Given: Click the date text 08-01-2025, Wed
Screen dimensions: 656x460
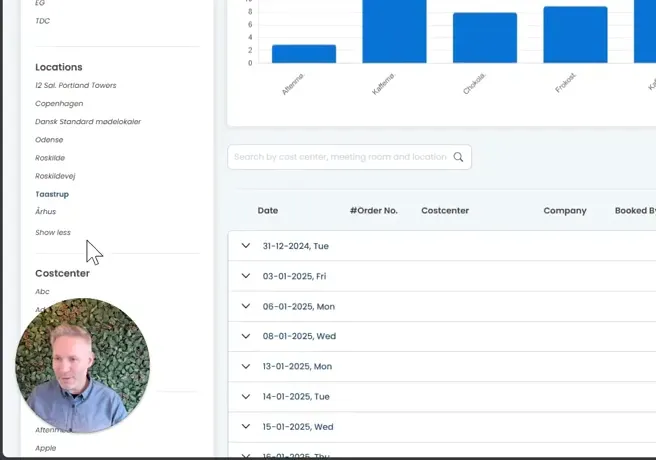Looking at the screenshot, I should click(x=299, y=336).
